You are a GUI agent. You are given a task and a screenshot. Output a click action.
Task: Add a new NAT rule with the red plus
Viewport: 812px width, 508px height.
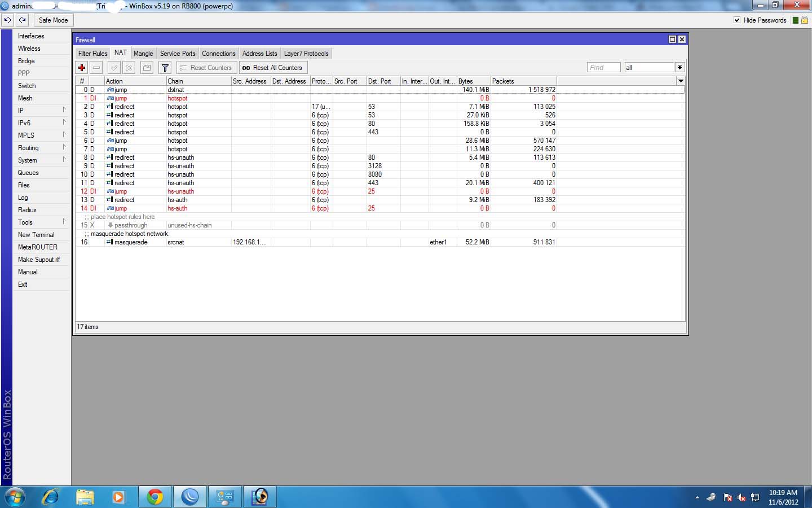[x=82, y=68]
